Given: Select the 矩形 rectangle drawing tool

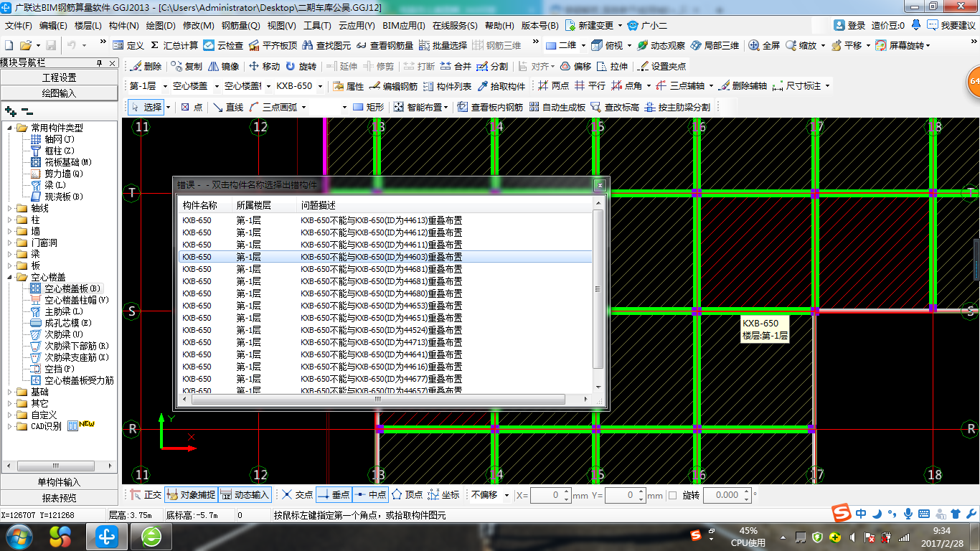Looking at the screenshot, I should (369, 107).
